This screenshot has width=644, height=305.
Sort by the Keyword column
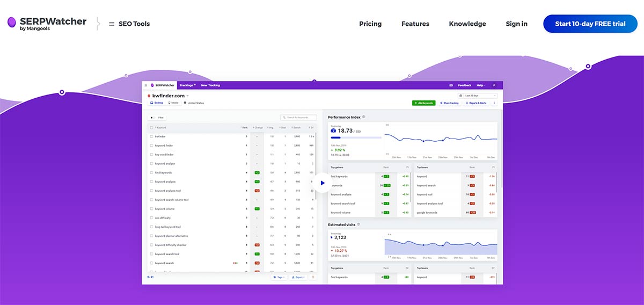(160, 127)
